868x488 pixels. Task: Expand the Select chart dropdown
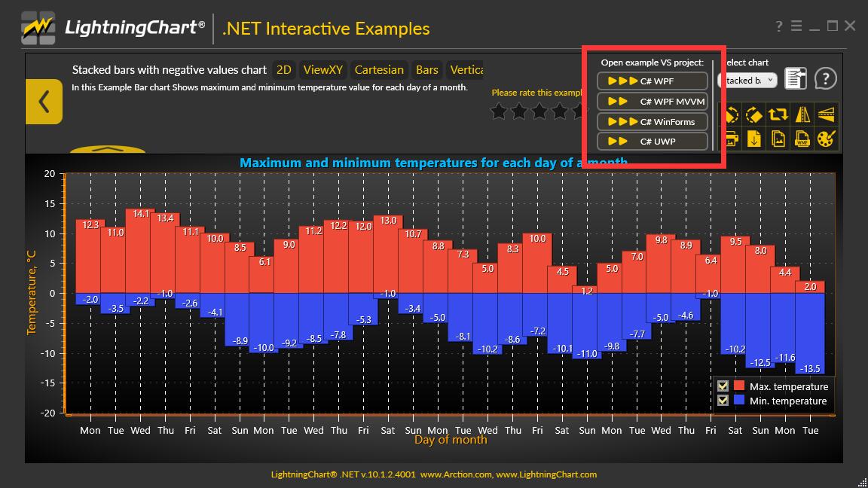(748, 81)
